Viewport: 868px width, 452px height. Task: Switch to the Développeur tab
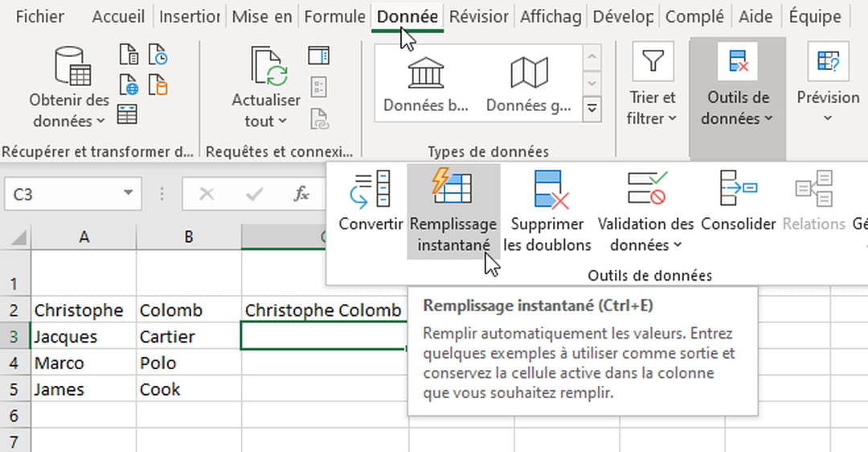[x=624, y=17]
